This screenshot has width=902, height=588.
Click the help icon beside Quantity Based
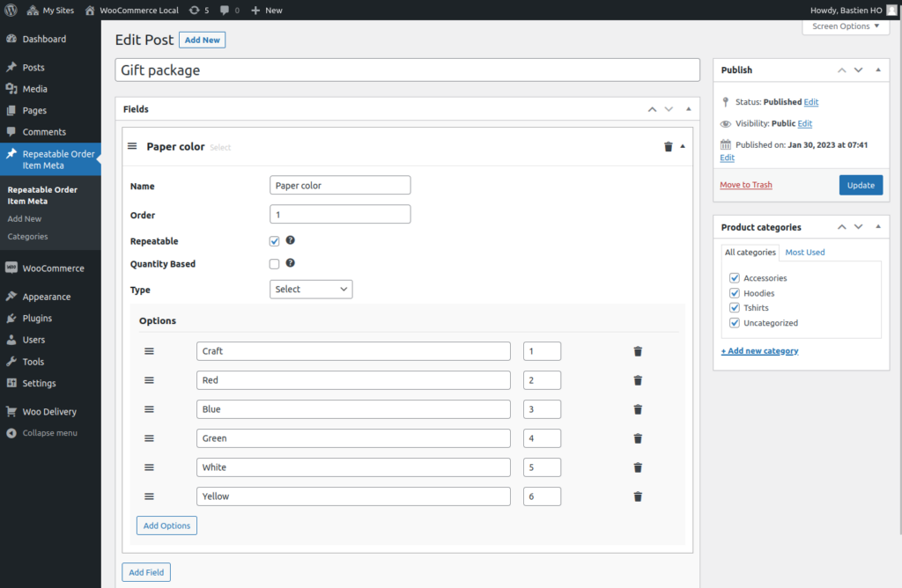pyautogui.click(x=290, y=263)
